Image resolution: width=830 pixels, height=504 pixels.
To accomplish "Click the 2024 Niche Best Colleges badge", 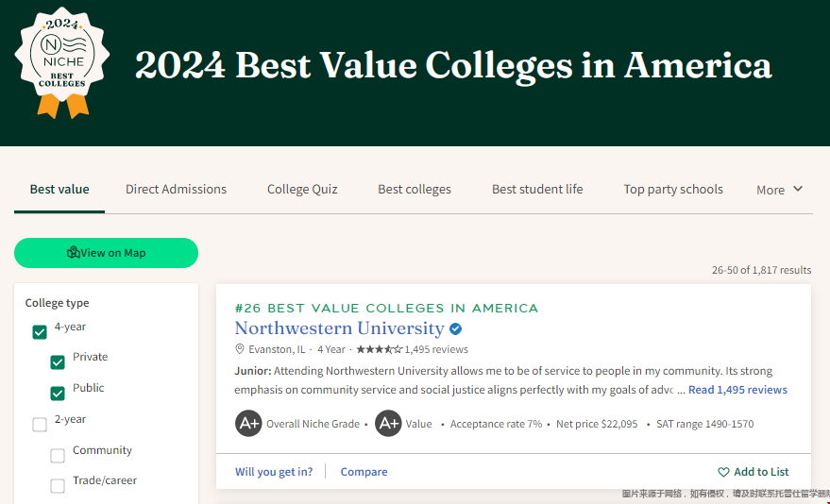I will click(62, 62).
